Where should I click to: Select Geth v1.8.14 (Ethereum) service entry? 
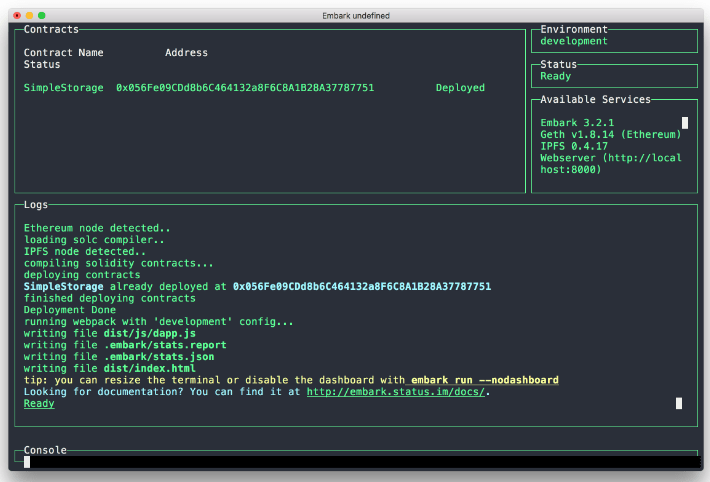(x=611, y=134)
